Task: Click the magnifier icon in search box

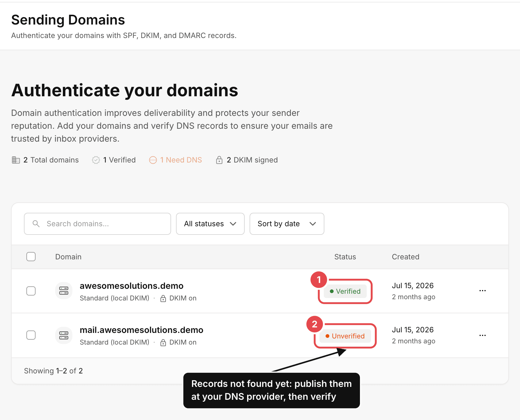Action: (36, 224)
